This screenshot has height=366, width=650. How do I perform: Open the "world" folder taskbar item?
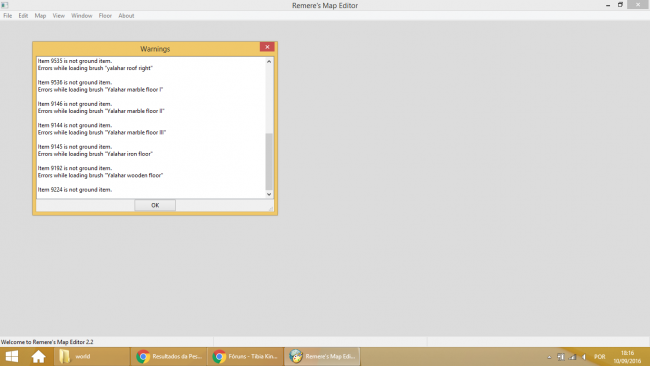pyautogui.click(x=92, y=356)
